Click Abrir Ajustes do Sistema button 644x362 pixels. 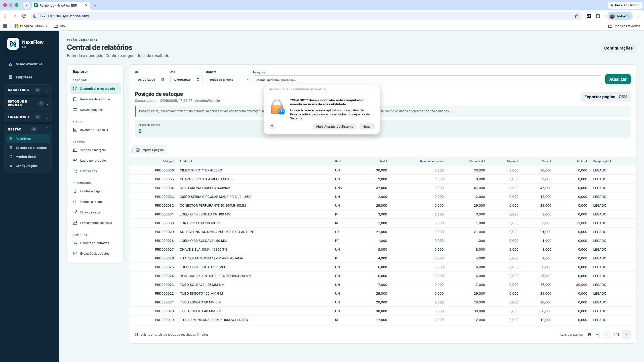(x=335, y=127)
